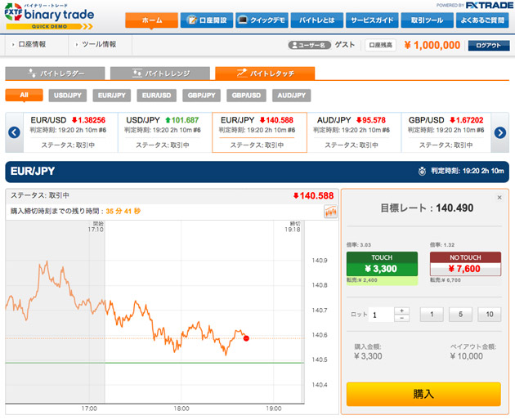Open the サービスガイド menu item

click(x=372, y=20)
